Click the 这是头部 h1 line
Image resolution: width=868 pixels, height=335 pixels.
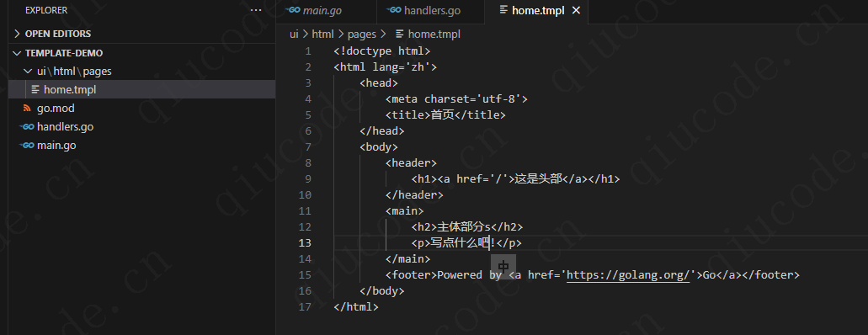(515, 179)
